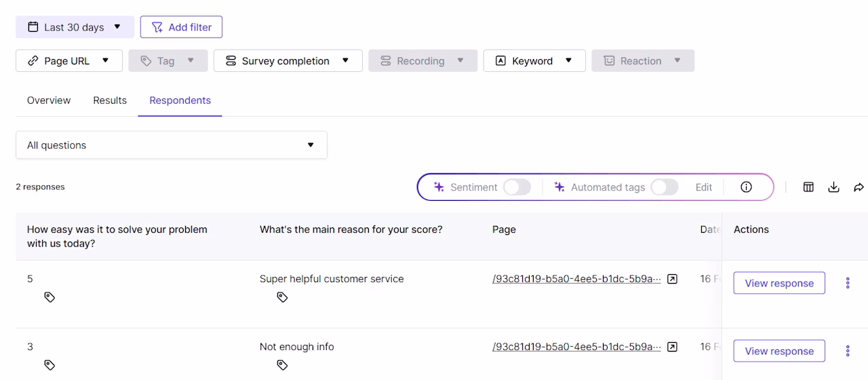Click the keyword letter icon

[500, 60]
